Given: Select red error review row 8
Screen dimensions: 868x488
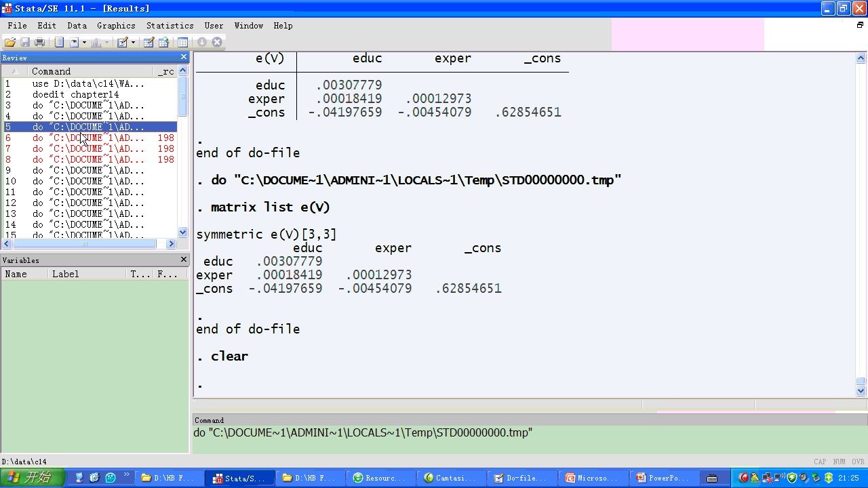Looking at the screenshot, I should [x=89, y=159].
